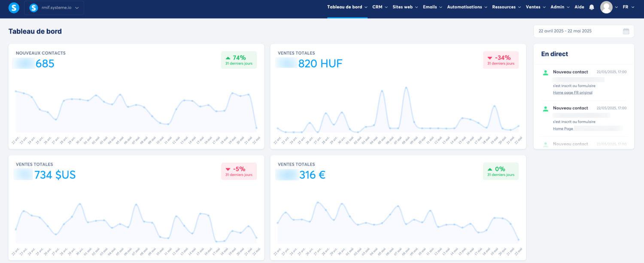
Task: Open the FR language dropdown
Action: tap(628, 7)
